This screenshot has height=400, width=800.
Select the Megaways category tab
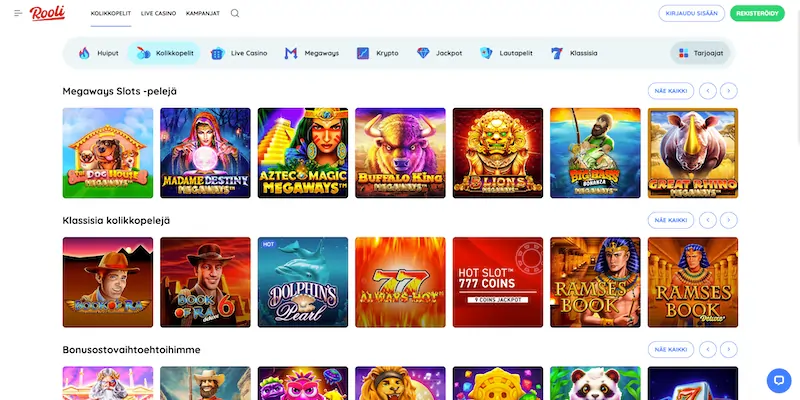(x=312, y=53)
